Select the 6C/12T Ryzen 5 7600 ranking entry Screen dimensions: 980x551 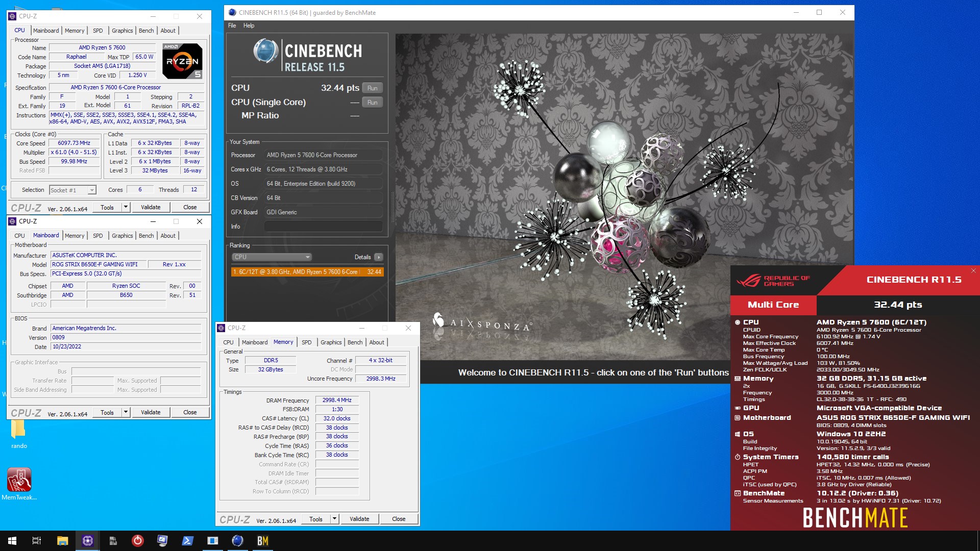pos(307,272)
